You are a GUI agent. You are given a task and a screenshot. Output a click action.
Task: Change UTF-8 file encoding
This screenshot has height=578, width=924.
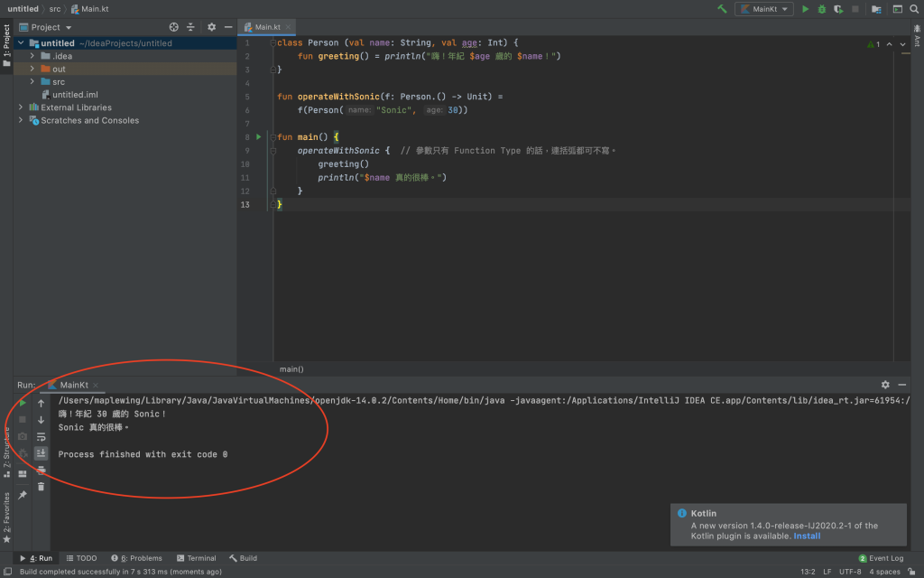click(850, 572)
